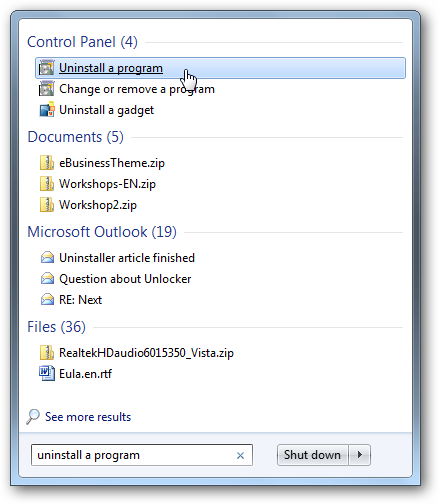Viewport: 439px width, 504px height.
Task: Click envelope icon for Uninstaller article finished
Action: tap(47, 258)
